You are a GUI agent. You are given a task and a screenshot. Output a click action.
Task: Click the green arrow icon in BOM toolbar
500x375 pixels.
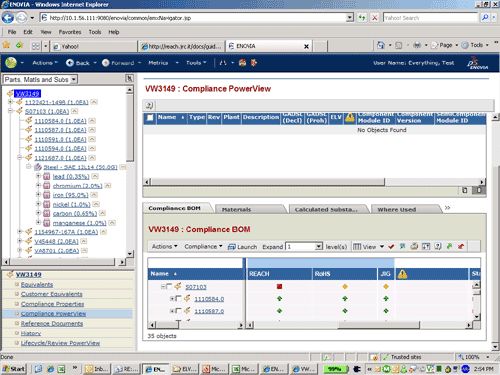click(x=449, y=247)
